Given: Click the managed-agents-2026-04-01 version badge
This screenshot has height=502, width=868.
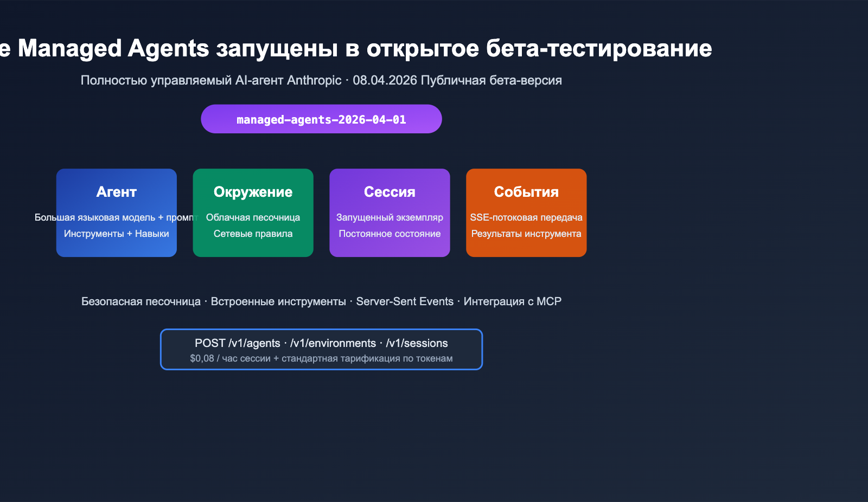Looking at the screenshot, I should pyautogui.click(x=321, y=119).
